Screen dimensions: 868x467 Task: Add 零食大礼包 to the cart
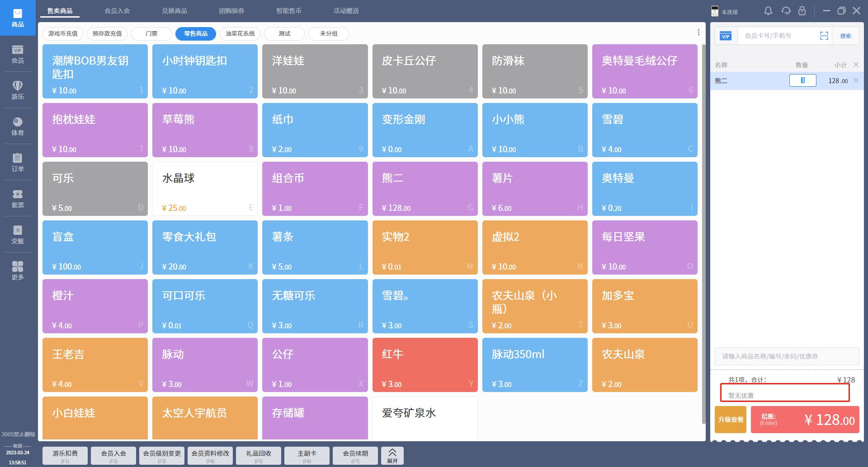click(205, 248)
